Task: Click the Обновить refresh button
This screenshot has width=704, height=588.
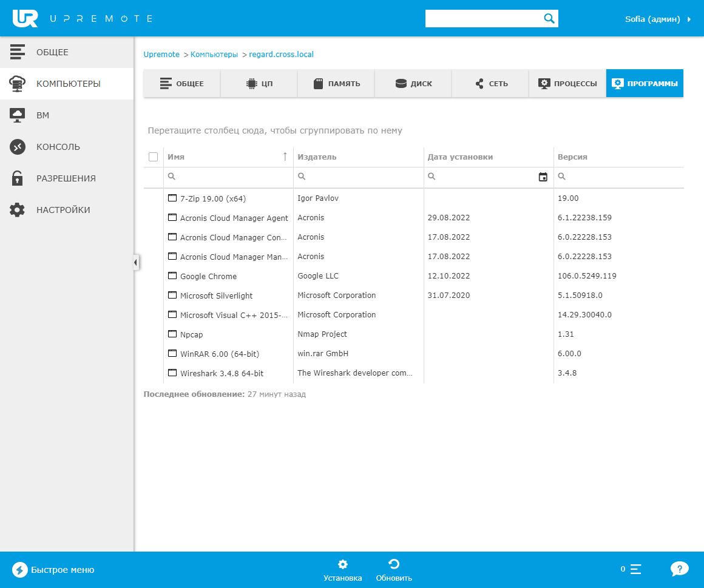Action: coord(394,570)
